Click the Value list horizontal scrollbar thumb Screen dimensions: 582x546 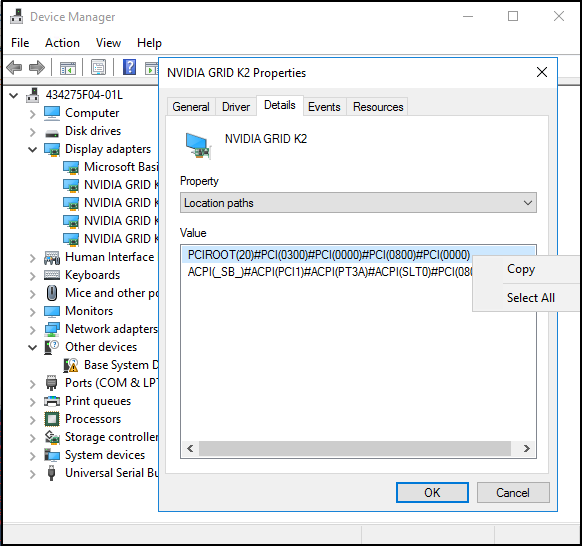pyautogui.click(x=355, y=448)
